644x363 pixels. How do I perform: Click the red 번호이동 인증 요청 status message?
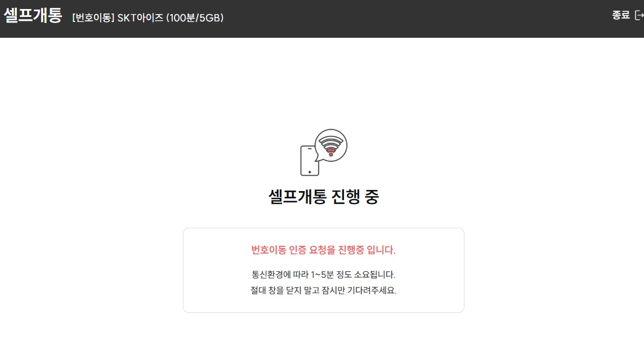[x=323, y=250]
